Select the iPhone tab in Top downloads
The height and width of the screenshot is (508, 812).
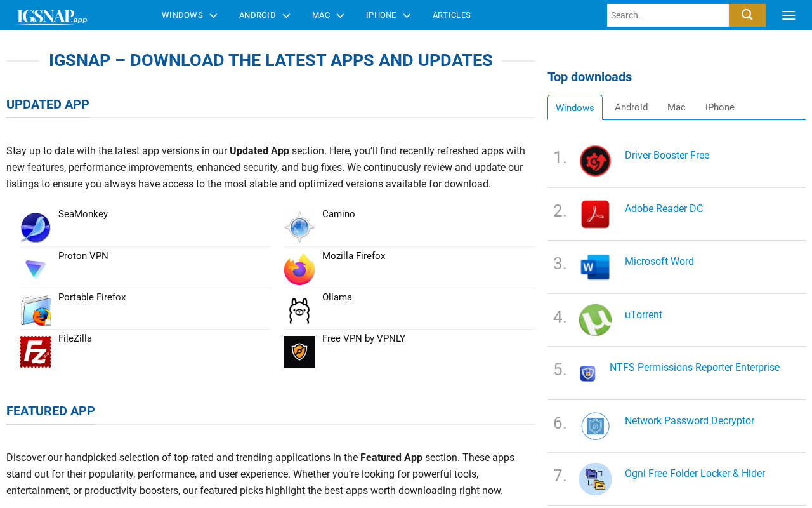[x=719, y=107]
